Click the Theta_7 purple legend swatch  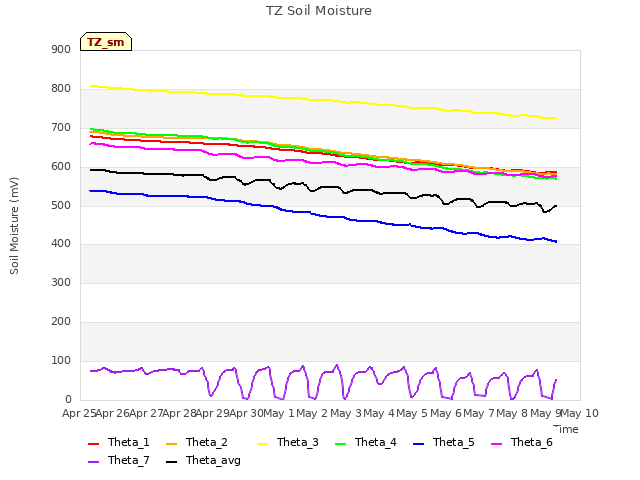click(x=93, y=462)
